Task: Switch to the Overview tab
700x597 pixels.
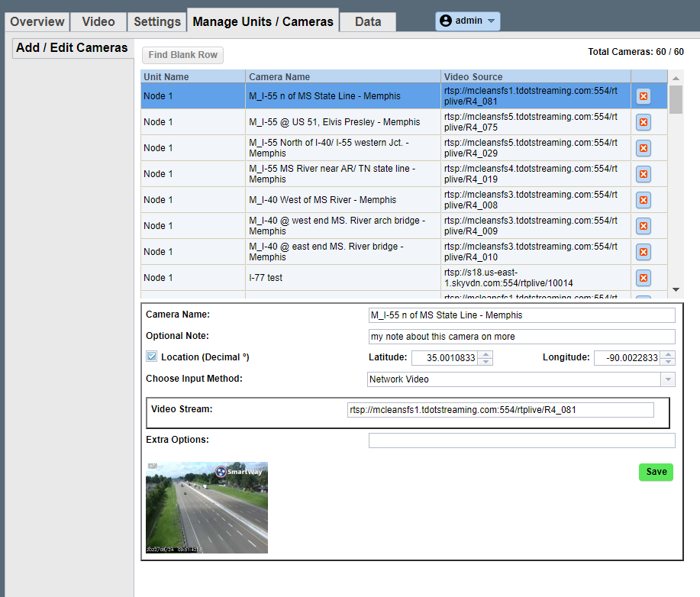Action: pos(37,22)
